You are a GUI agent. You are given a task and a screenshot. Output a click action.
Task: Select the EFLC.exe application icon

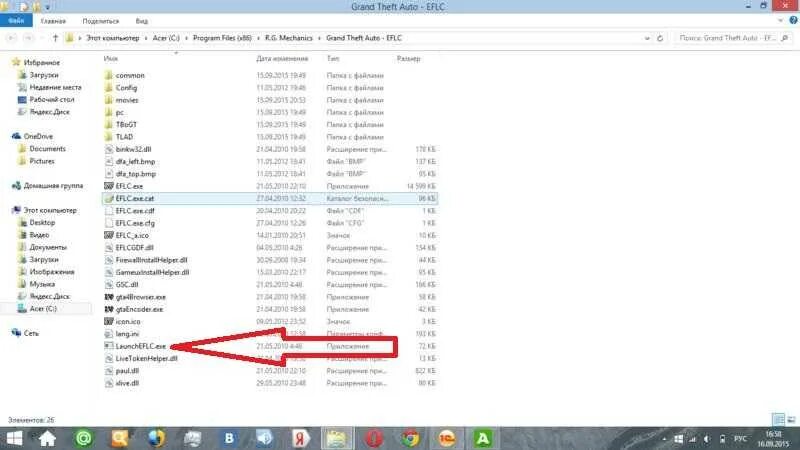[x=109, y=186]
